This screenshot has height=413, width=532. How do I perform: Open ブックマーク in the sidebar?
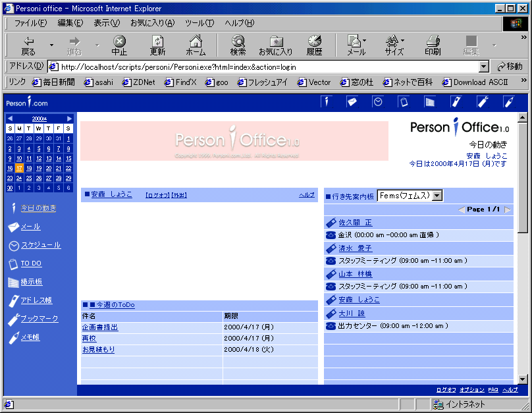click(40, 319)
